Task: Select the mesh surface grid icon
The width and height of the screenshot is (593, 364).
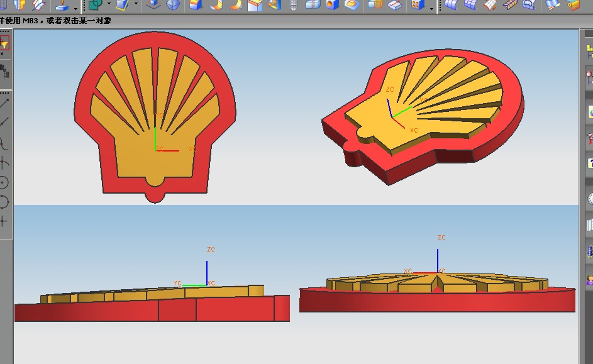Action: point(471,4)
